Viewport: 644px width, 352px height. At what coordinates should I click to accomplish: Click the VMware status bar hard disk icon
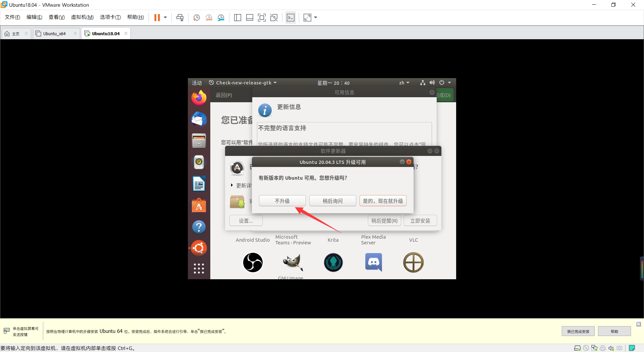tap(577, 348)
